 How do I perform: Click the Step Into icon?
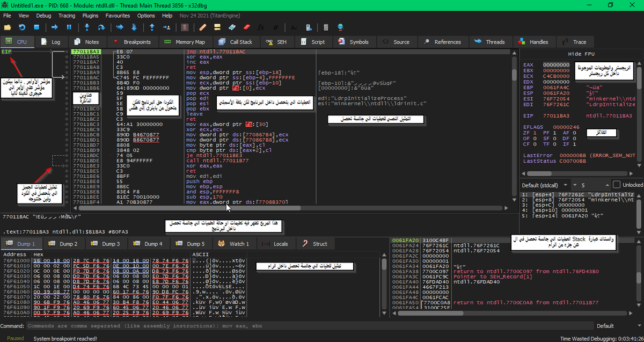[86, 27]
